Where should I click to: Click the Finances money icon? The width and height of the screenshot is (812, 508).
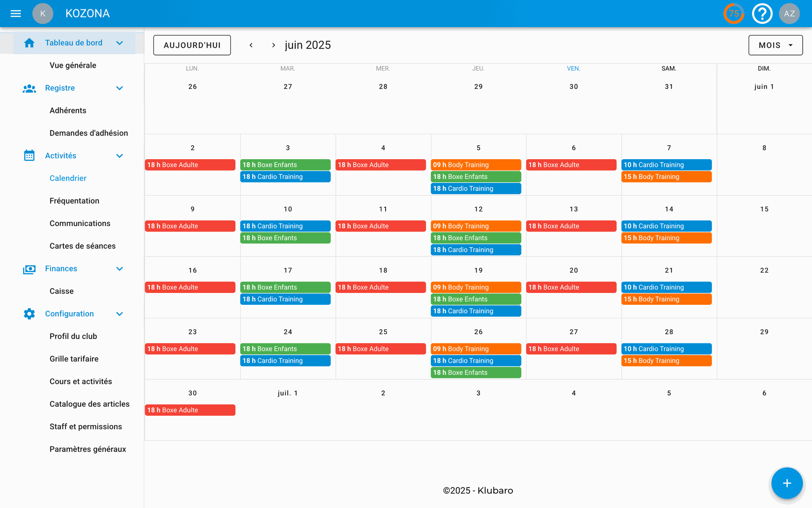click(29, 269)
